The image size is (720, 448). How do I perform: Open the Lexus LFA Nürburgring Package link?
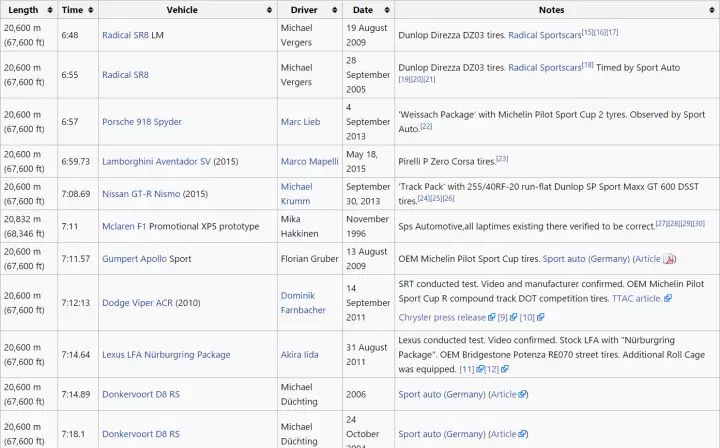click(166, 355)
